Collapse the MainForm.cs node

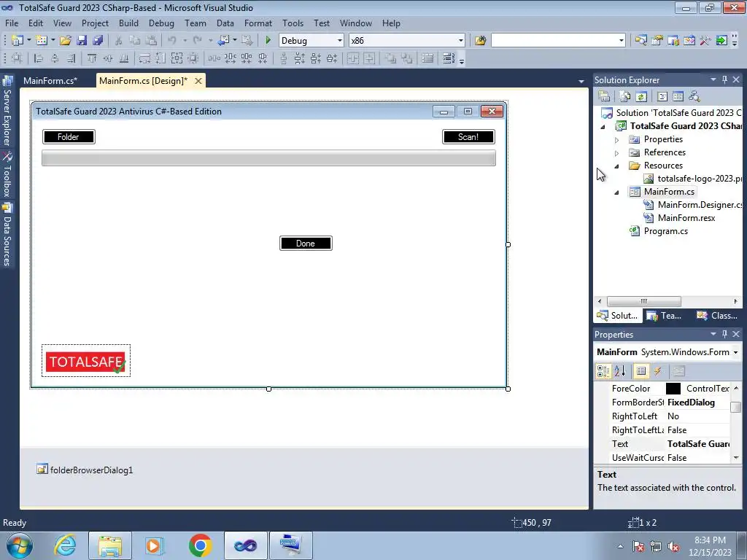coord(617,192)
